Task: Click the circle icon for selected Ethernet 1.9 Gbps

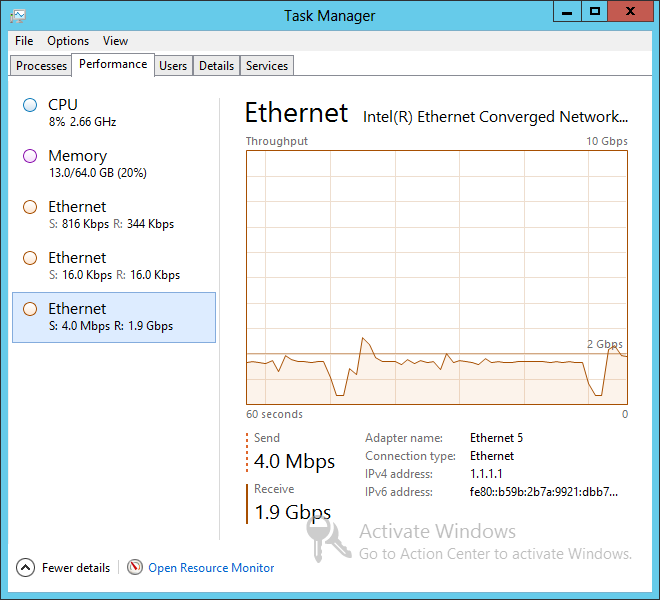Action: 30,309
